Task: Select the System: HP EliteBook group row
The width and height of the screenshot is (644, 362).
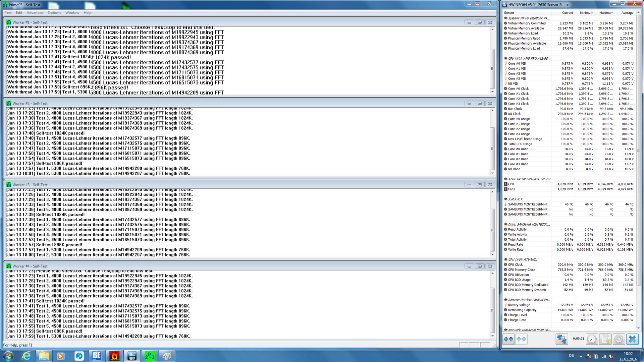Action: pyautogui.click(x=569, y=18)
